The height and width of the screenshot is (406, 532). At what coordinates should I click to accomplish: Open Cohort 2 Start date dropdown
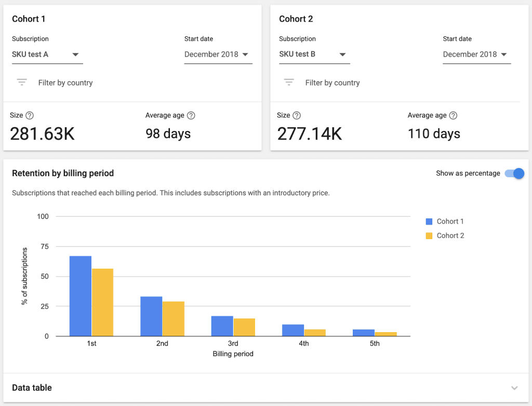(x=477, y=55)
